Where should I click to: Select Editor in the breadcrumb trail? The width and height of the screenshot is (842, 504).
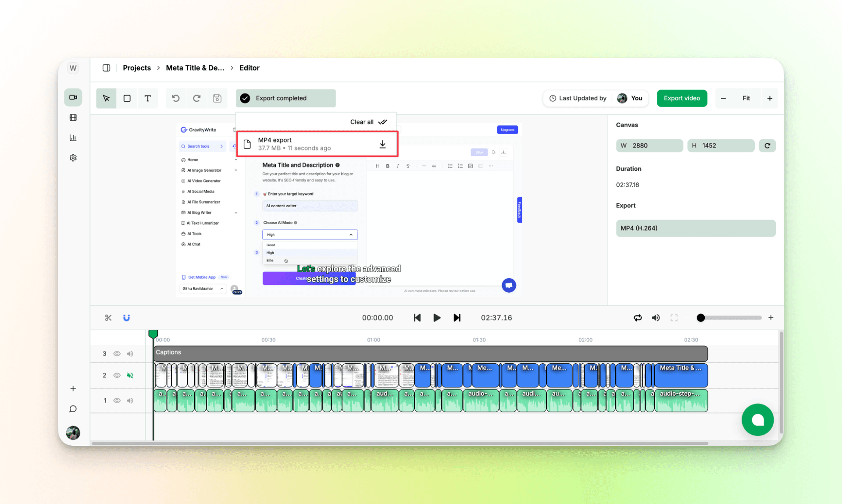coord(249,68)
